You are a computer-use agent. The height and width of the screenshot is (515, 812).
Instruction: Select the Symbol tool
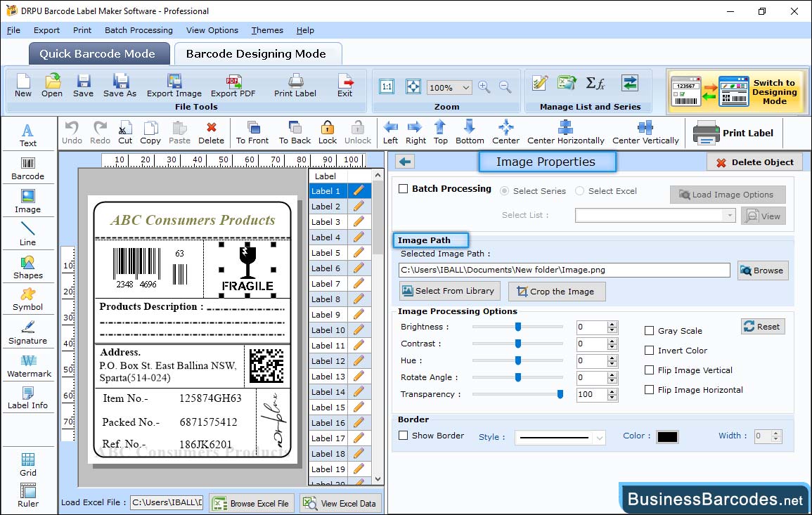point(28,299)
